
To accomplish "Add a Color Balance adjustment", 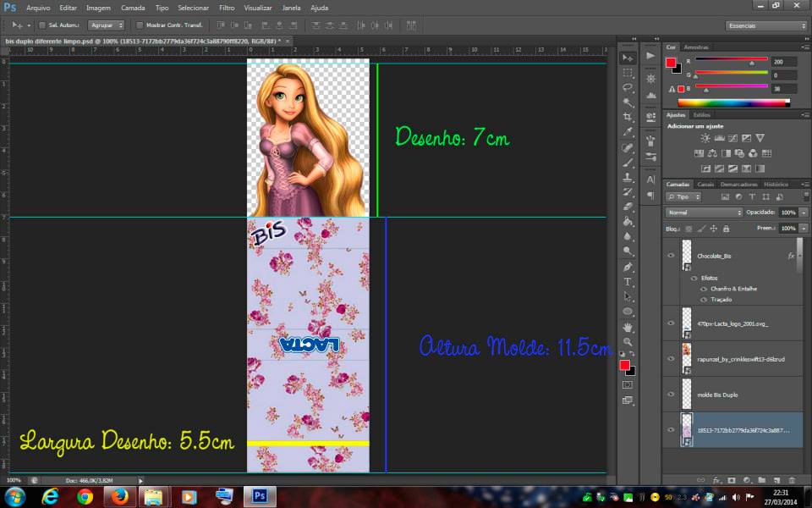I will coord(712,153).
